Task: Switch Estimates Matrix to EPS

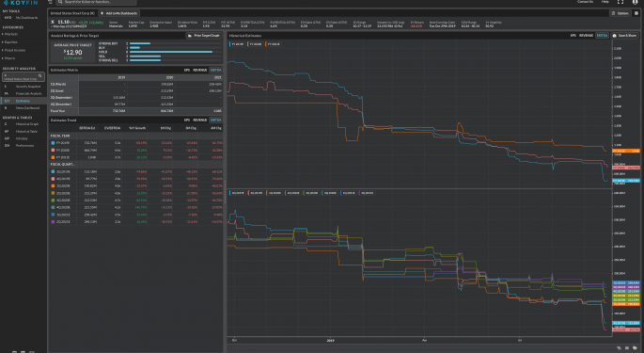Action: [187, 70]
